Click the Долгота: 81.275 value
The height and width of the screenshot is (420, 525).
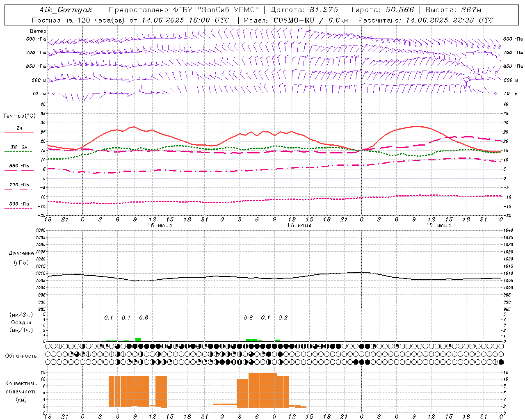(304, 10)
